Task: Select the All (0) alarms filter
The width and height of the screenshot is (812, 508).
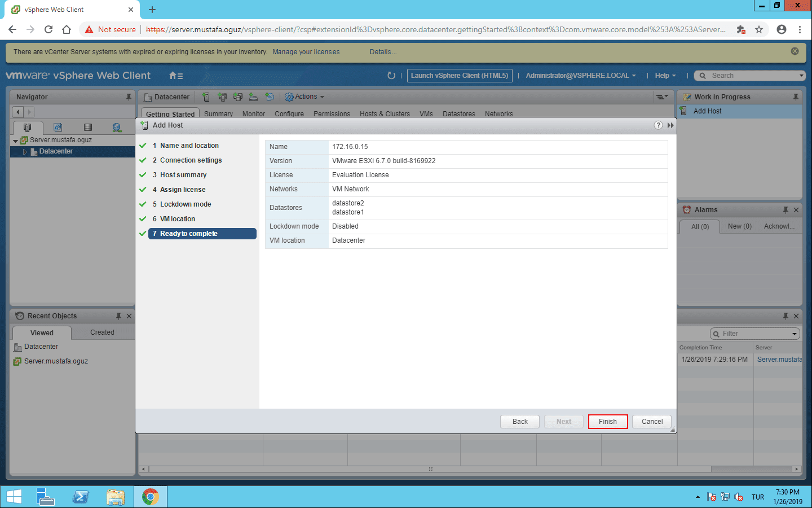Action: [699, 226]
